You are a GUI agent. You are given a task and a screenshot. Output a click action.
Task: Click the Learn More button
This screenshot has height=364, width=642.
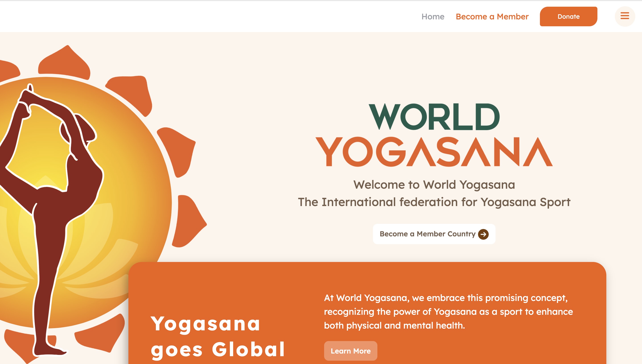[x=350, y=351]
